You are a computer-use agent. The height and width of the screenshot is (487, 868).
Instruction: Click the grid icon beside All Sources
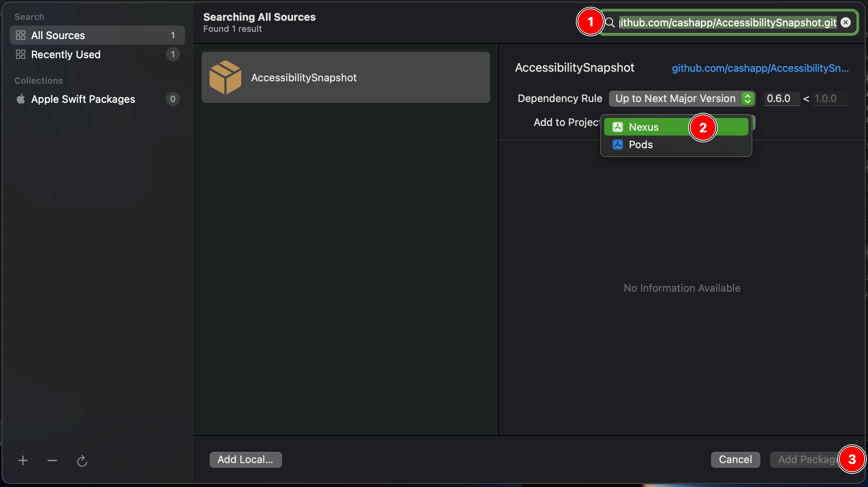click(x=21, y=35)
